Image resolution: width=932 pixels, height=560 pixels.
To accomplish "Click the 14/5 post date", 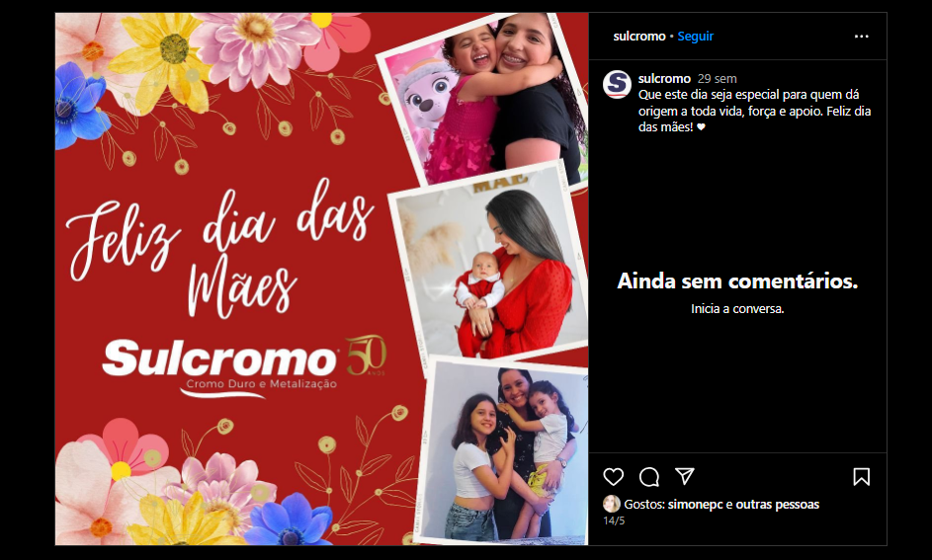I will pyautogui.click(x=614, y=520).
